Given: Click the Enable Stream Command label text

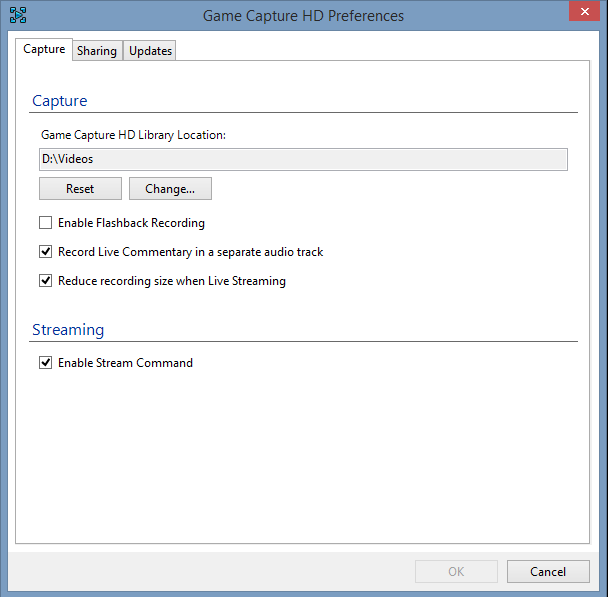Looking at the screenshot, I should coord(125,363).
